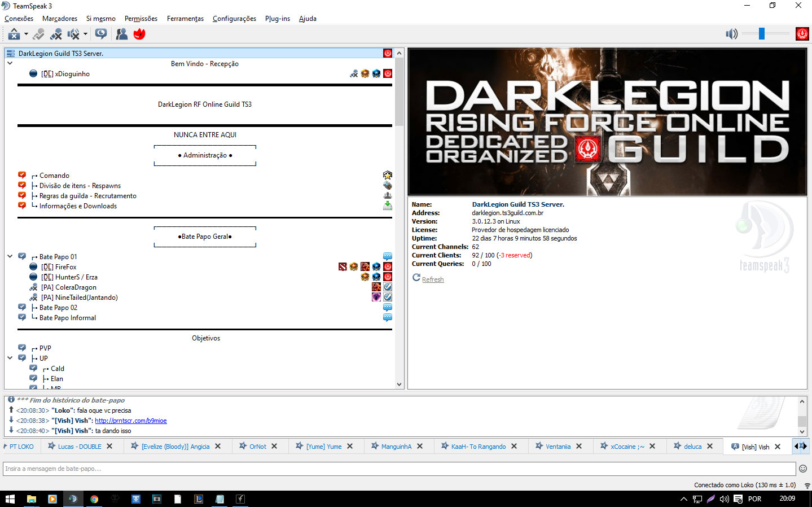The width and height of the screenshot is (812, 507).
Task: Select user [DL] xDioguinho
Action: [65, 74]
